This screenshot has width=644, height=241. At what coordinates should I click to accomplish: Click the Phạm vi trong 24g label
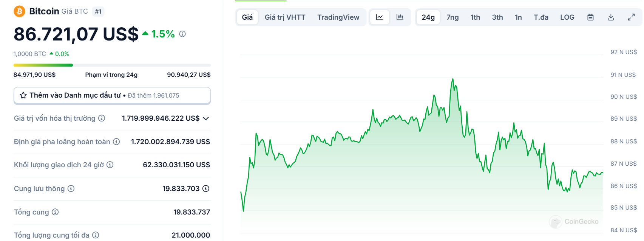click(111, 75)
